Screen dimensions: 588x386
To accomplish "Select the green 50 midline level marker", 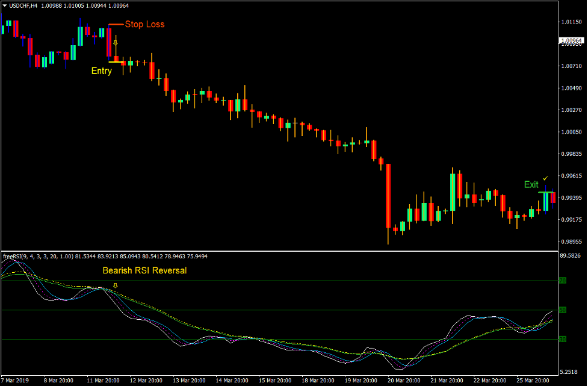I will [563, 310].
